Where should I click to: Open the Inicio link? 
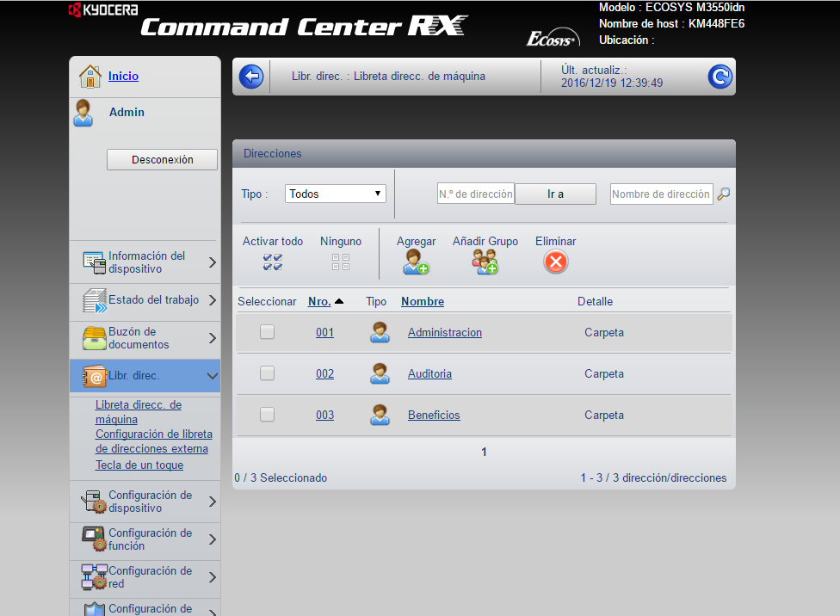(x=123, y=76)
